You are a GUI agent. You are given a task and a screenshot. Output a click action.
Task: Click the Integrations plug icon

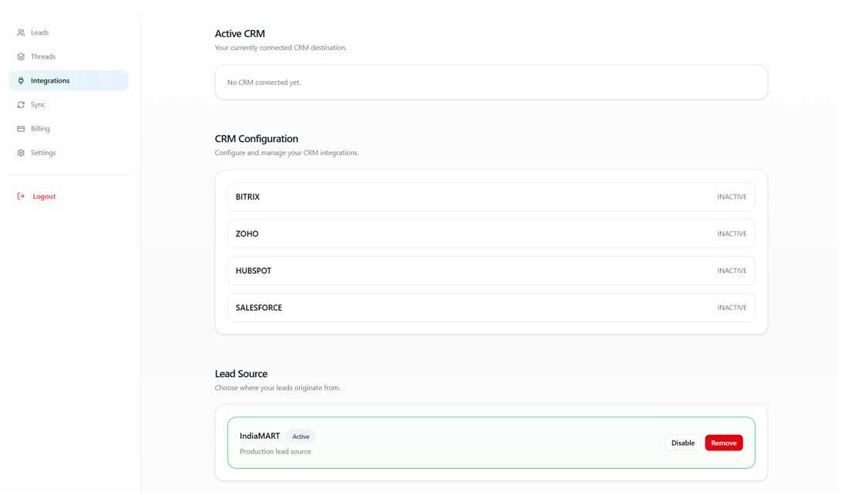tap(21, 81)
